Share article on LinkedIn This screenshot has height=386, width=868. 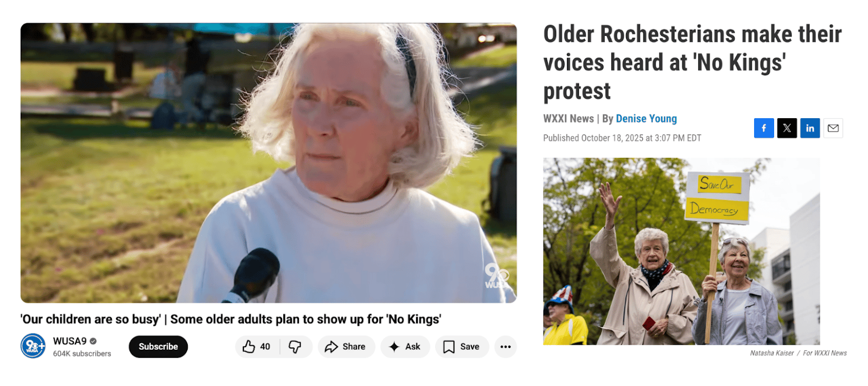[x=810, y=128]
